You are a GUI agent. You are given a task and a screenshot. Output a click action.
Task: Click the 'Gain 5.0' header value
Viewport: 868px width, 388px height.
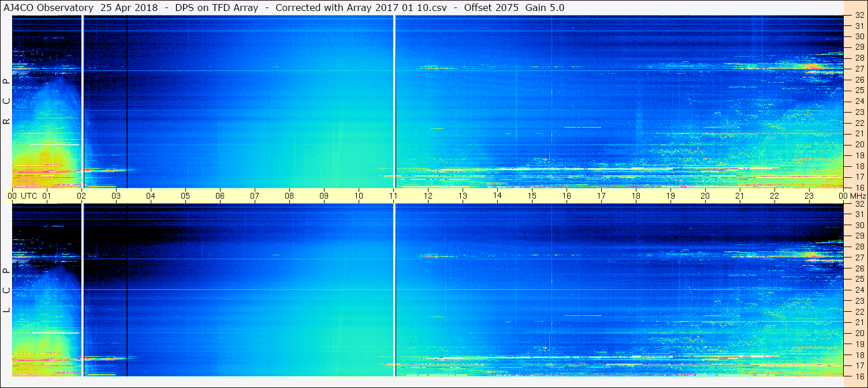click(545, 8)
